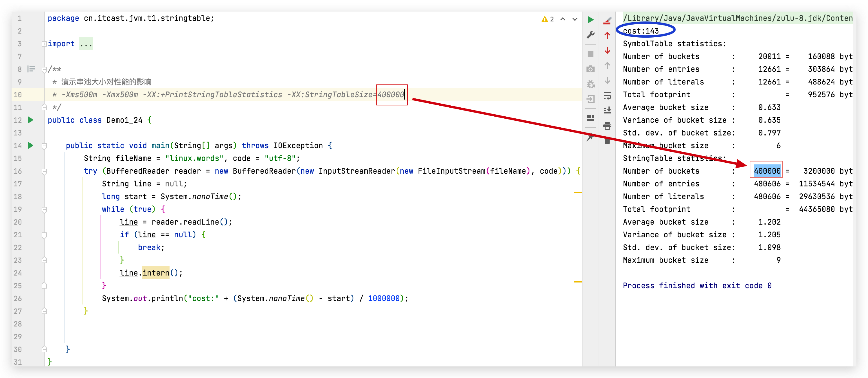Run Demo1_24 class from gutter arrow
This screenshot has width=868, height=378.
31,120
